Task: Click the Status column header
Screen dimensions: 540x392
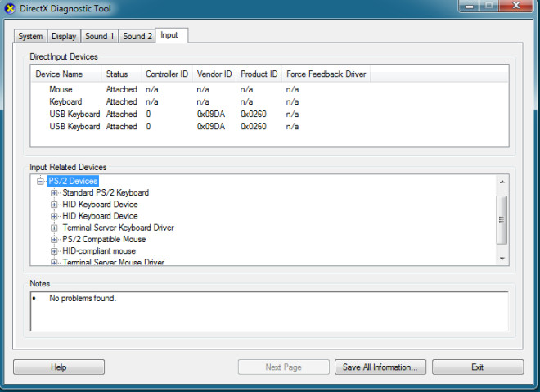Action: (122, 74)
